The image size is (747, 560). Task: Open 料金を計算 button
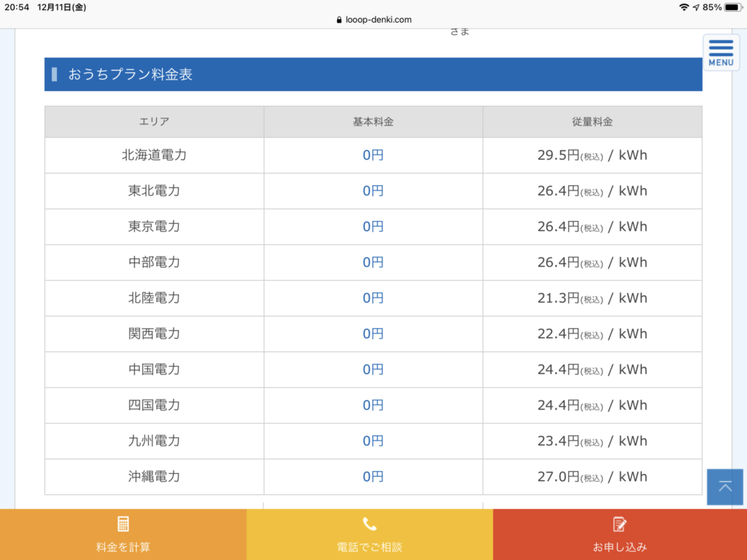coord(123,534)
